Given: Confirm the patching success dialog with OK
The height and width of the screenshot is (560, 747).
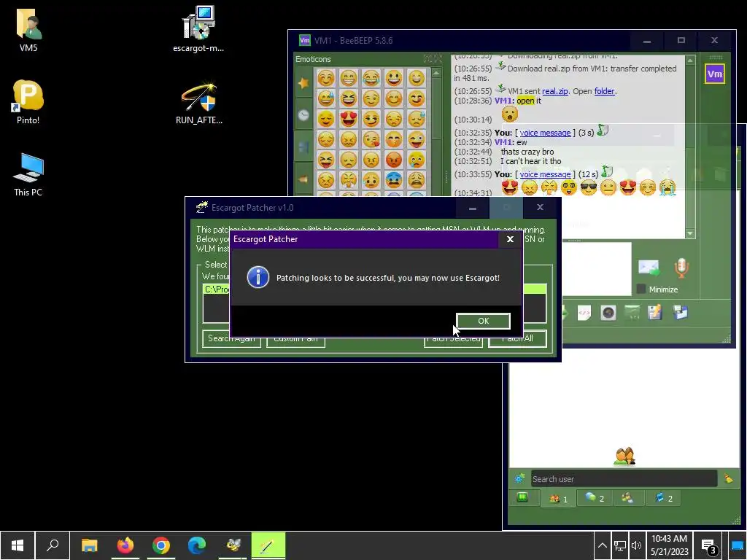Looking at the screenshot, I should [x=483, y=321].
